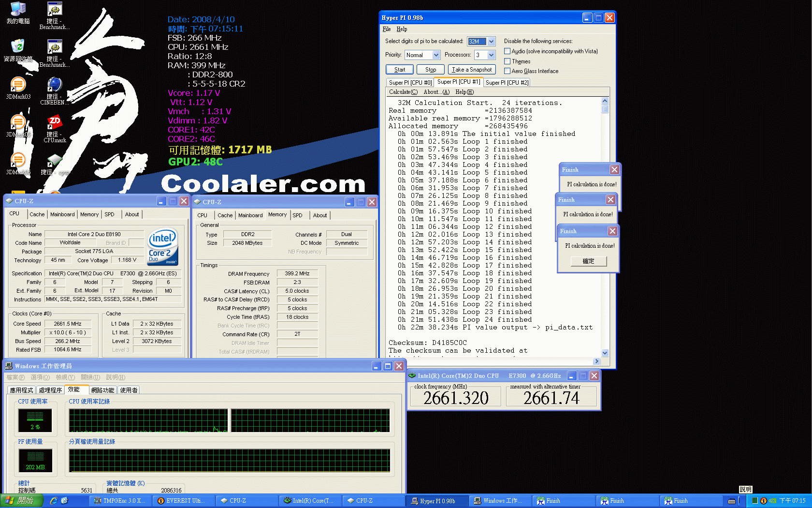Click the Hyper PI output vertical scrollbar
Screen dimensions: 812x508
tap(605, 227)
